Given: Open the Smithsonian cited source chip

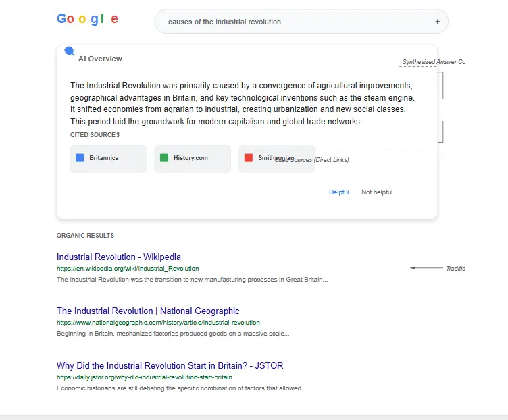Looking at the screenshot, I should [x=277, y=159].
